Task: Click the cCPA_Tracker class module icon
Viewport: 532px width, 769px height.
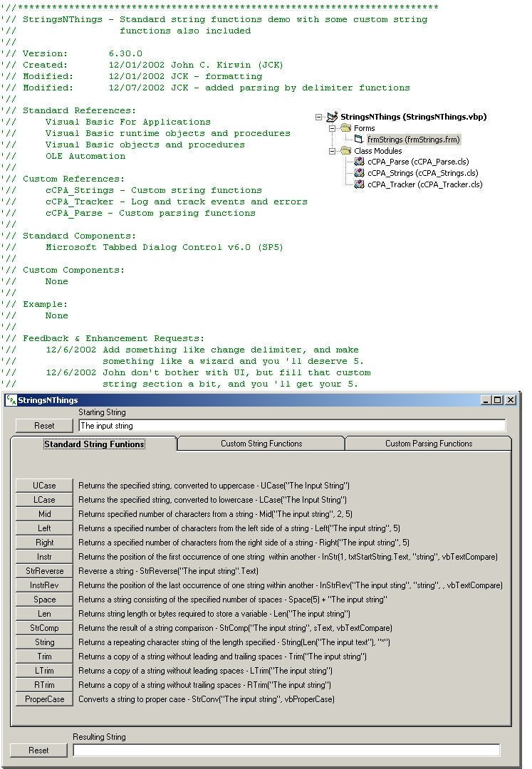Action: [x=359, y=184]
